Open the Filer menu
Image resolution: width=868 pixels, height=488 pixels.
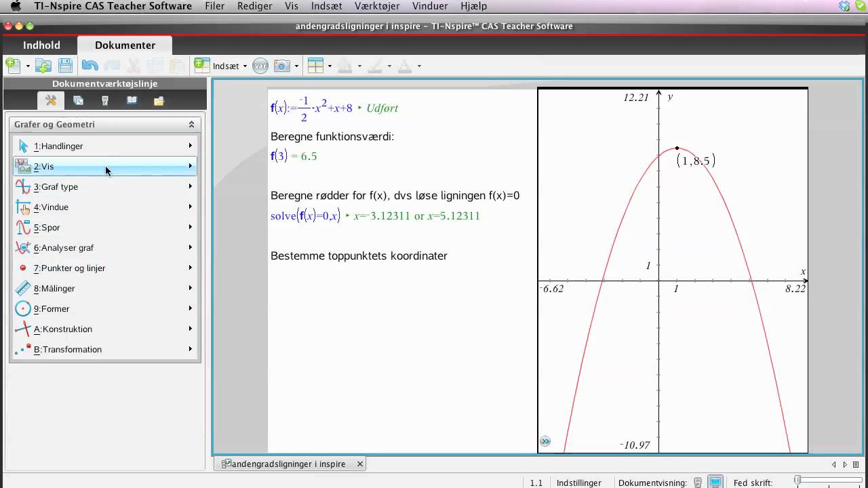pos(215,6)
